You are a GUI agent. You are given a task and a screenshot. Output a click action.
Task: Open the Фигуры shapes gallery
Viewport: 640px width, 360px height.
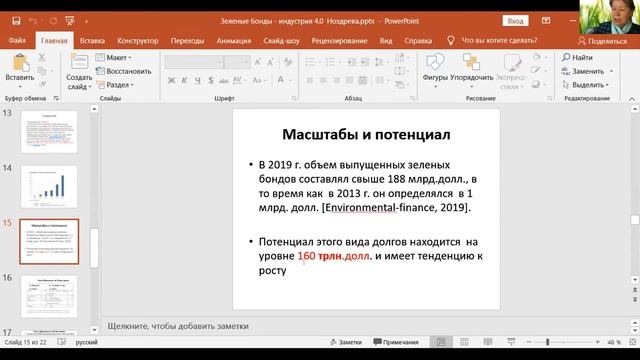pos(435,71)
